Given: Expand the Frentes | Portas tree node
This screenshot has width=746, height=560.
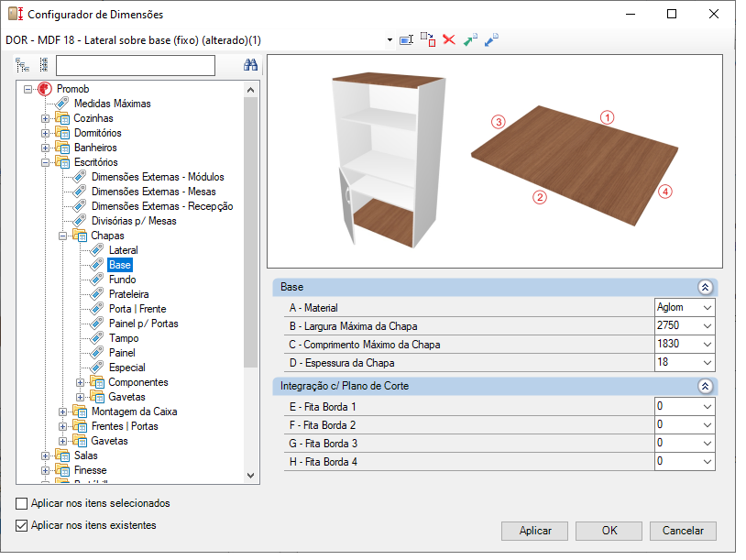Looking at the screenshot, I should pos(63,426).
